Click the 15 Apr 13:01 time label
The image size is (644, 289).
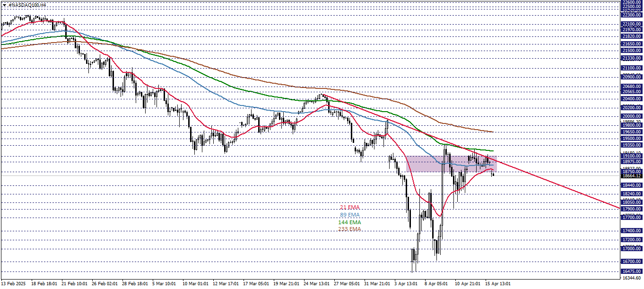click(x=498, y=284)
